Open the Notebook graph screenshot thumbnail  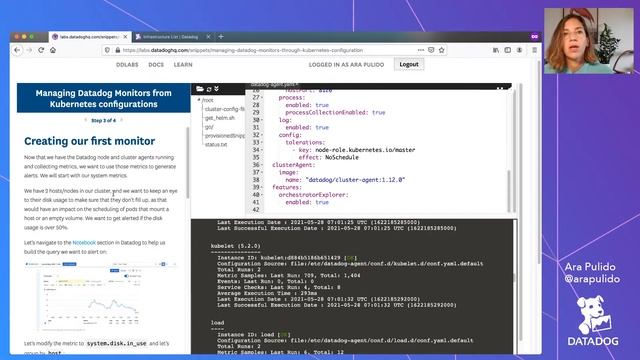100,296
